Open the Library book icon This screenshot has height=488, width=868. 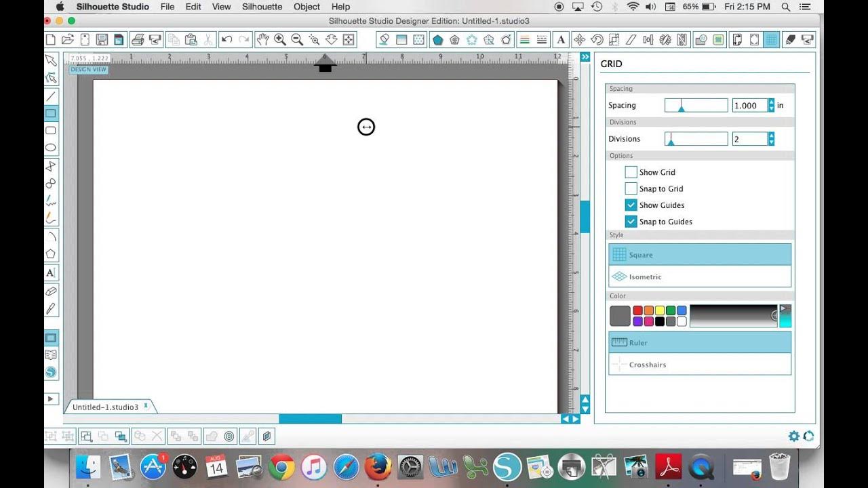click(51, 354)
